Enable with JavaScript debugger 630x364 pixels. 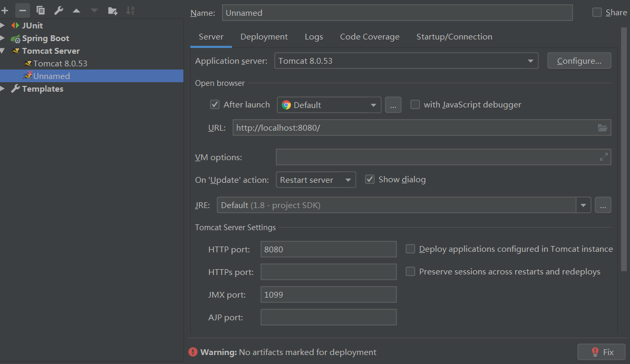[x=415, y=104]
